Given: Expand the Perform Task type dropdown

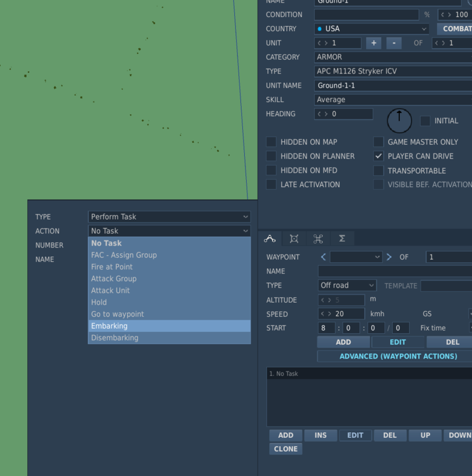Looking at the screenshot, I should coord(169,216).
